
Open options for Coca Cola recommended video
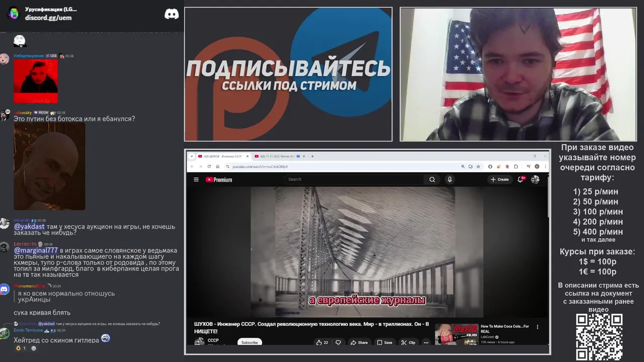(x=537, y=327)
